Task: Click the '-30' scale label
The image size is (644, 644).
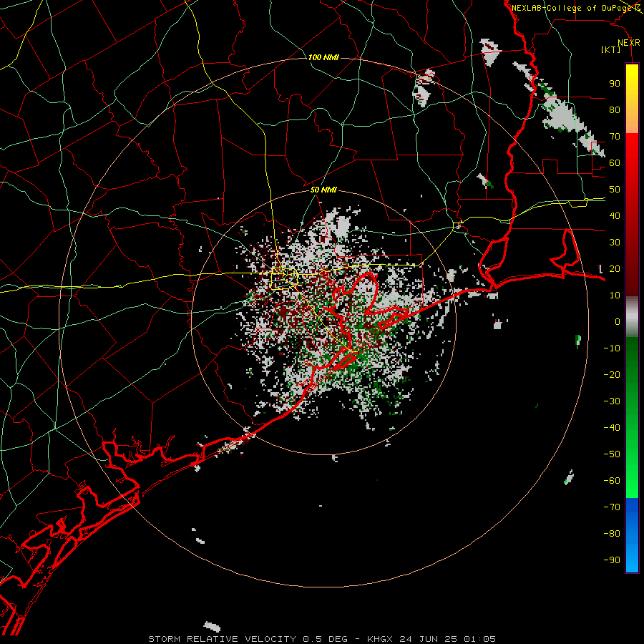Action: [612, 401]
